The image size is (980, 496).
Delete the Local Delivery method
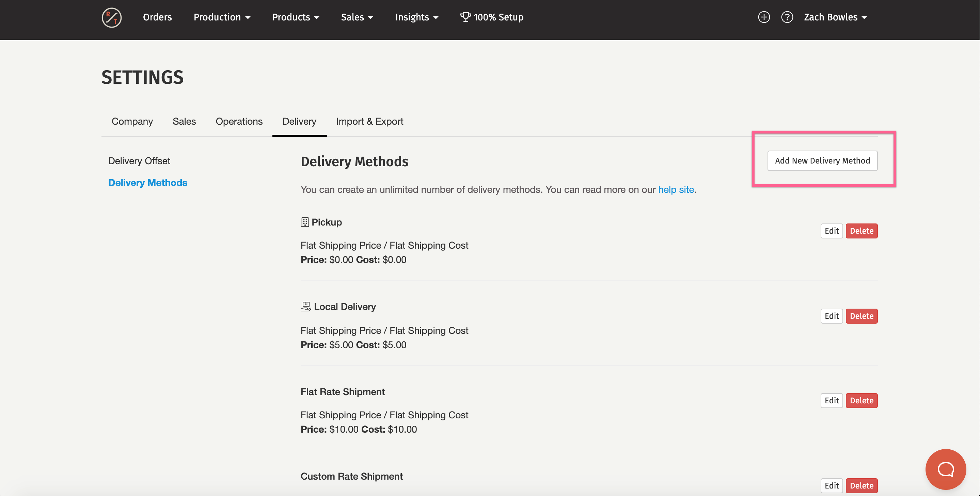(861, 316)
